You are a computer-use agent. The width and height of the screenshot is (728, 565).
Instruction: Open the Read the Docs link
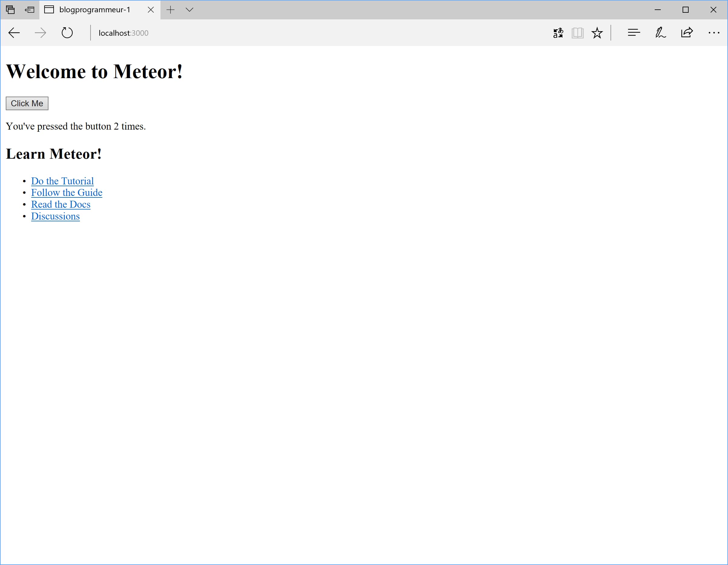click(61, 204)
